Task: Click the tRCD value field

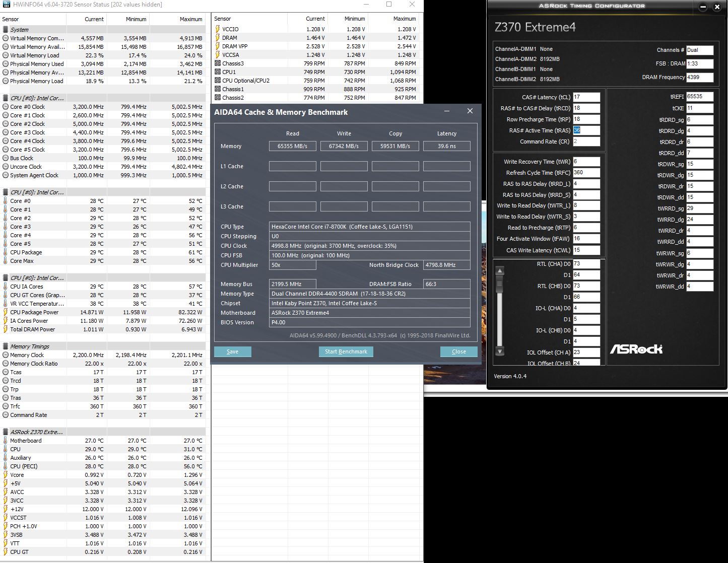Action: (586, 108)
